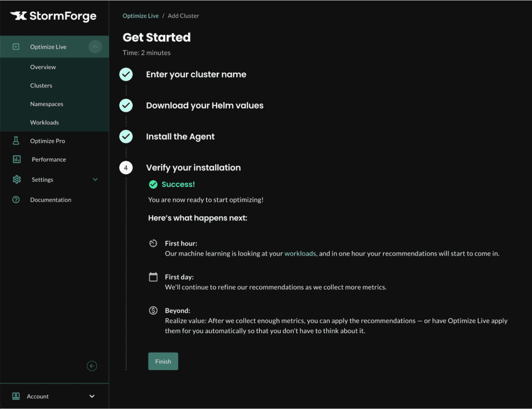This screenshot has width=532, height=409.
Task: Expand the Account dropdown chevron
Action: pos(92,396)
